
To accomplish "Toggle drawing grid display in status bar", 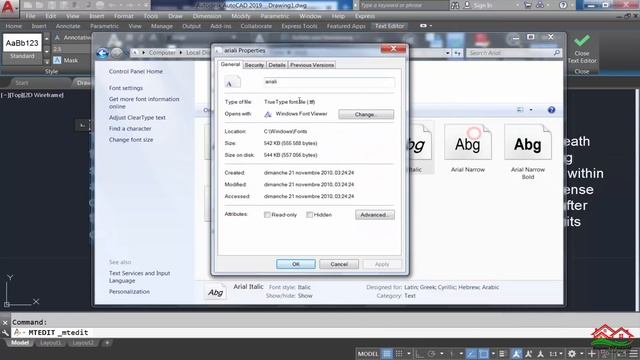I will 387,353.
